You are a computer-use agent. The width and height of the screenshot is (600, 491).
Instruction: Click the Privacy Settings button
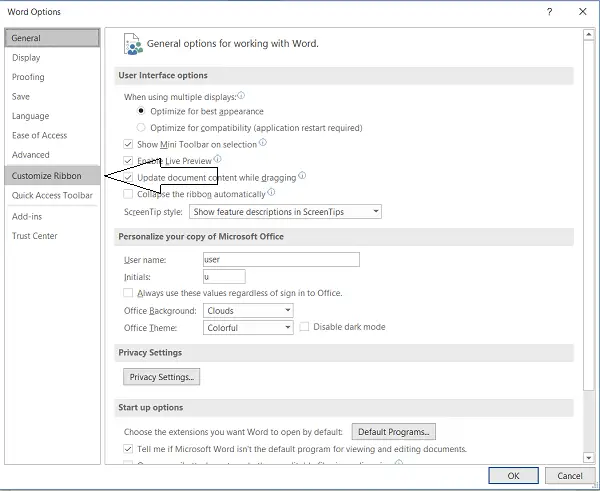[x=161, y=377]
